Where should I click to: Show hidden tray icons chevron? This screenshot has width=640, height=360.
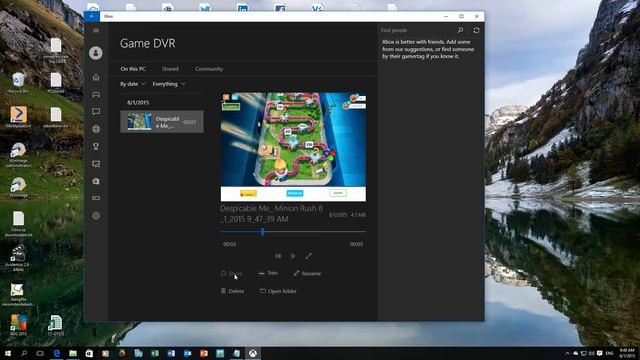click(567, 353)
